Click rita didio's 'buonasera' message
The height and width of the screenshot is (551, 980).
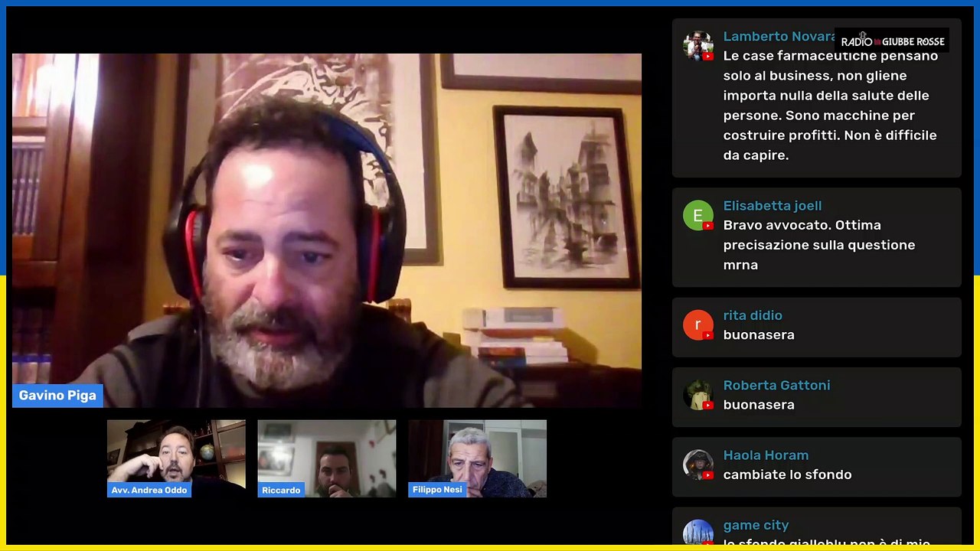coord(759,335)
